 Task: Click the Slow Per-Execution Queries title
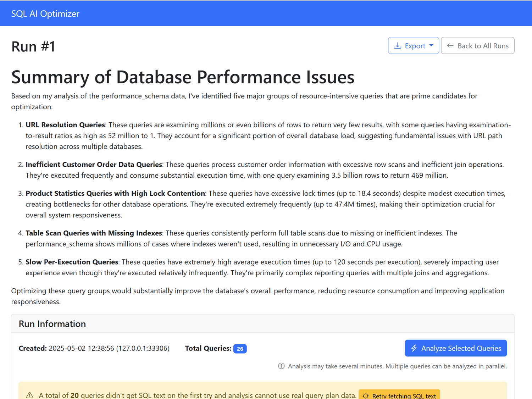(x=72, y=262)
